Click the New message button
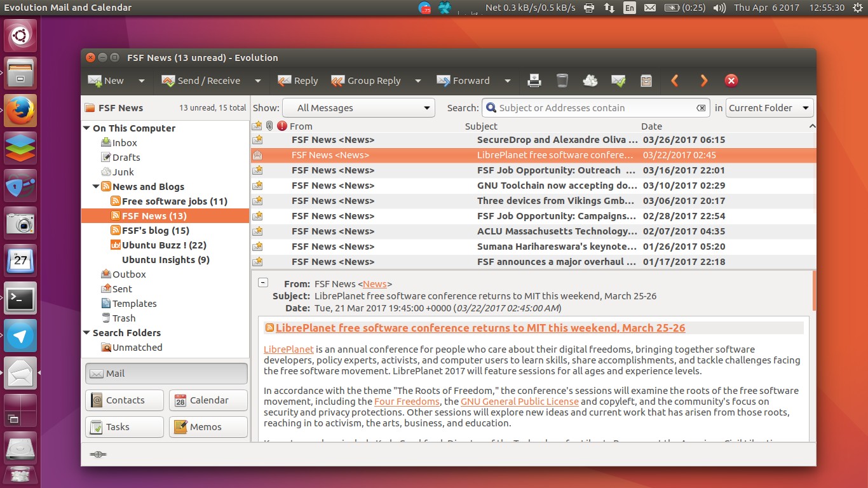 coord(106,81)
